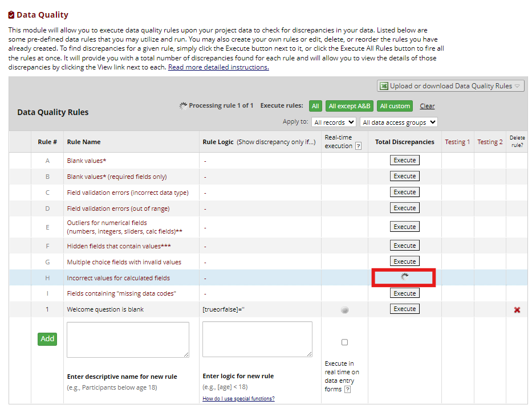This screenshot has height=409, width=532.
Task: Execute rule C incorrect data type
Action: [x=404, y=192]
